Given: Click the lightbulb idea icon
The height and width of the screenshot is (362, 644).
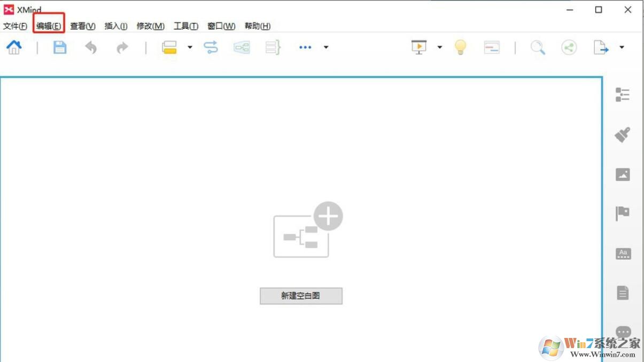Looking at the screenshot, I should coord(460,47).
